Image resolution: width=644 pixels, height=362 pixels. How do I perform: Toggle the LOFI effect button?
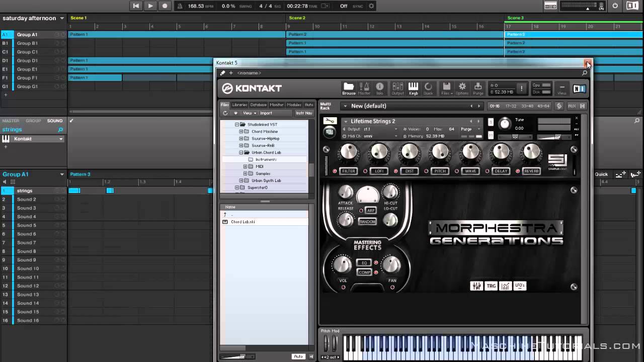[x=379, y=171]
